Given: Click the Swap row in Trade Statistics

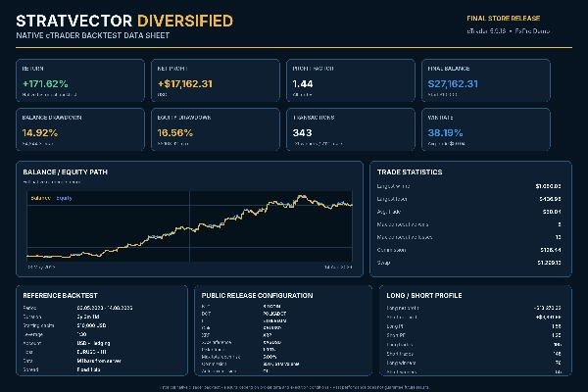Looking at the screenshot, I should coord(468,263).
